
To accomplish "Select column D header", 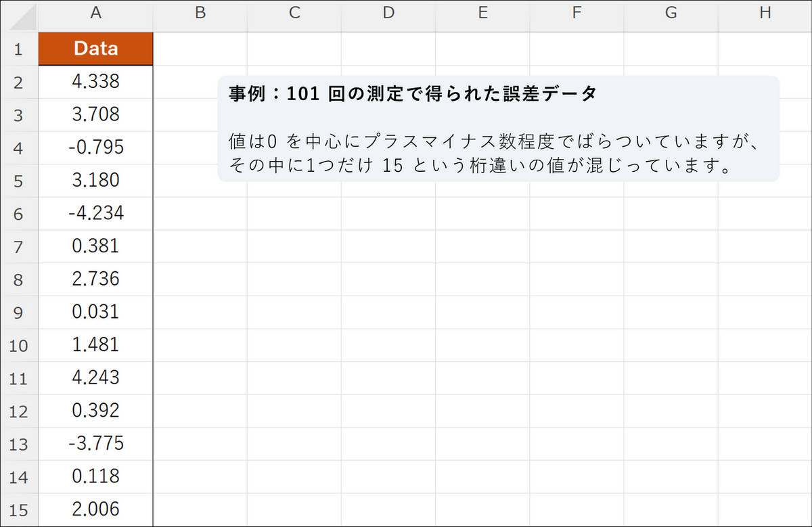I will (x=388, y=13).
